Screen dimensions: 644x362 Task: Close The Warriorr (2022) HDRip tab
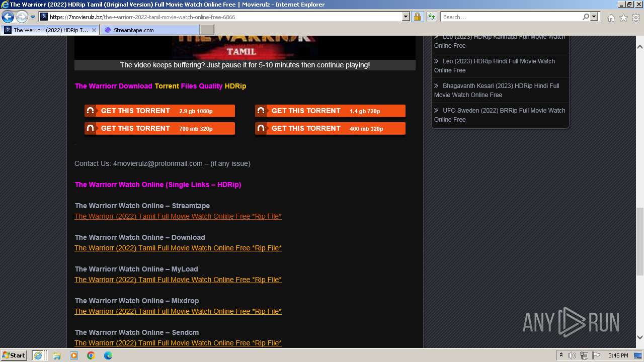coord(94,30)
